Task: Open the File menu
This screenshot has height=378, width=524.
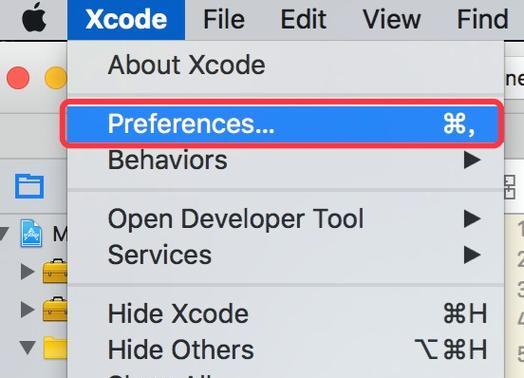Action: [x=224, y=19]
